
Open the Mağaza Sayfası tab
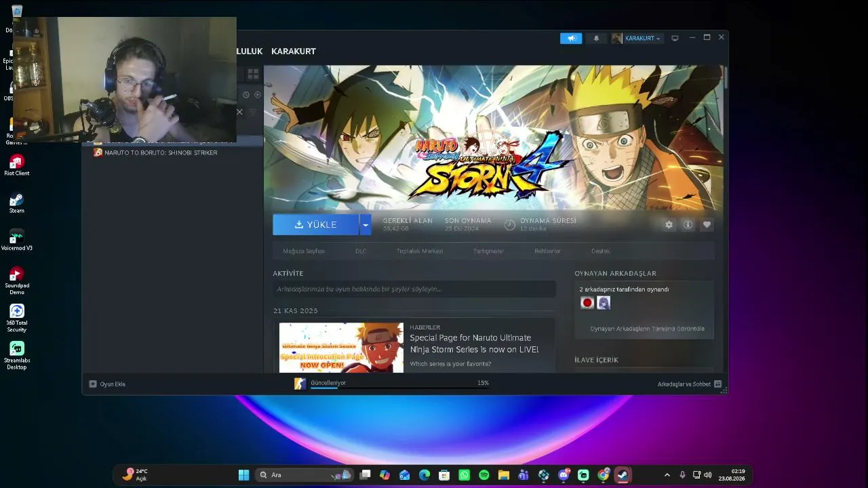pyautogui.click(x=304, y=251)
